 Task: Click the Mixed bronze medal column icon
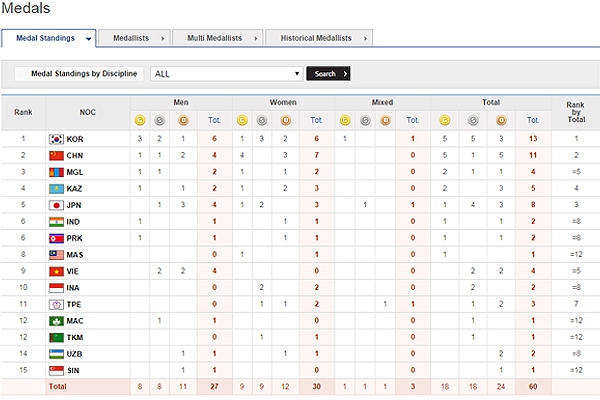[x=385, y=121]
